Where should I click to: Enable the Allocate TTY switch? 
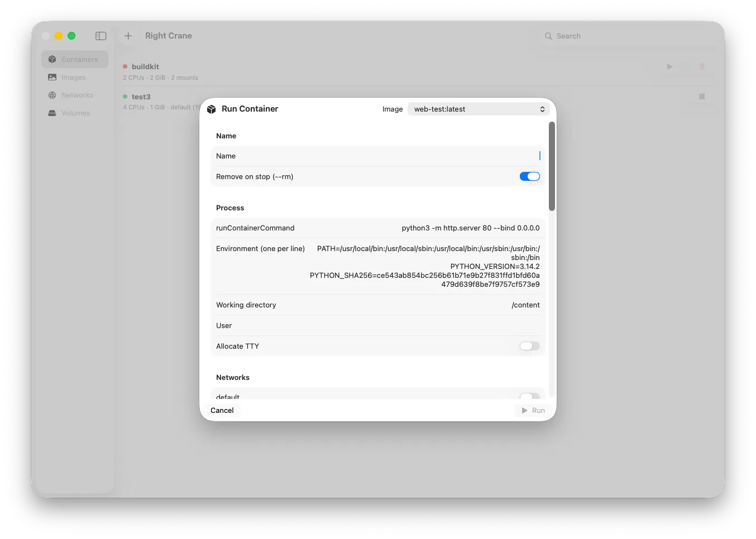[x=529, y=346]
